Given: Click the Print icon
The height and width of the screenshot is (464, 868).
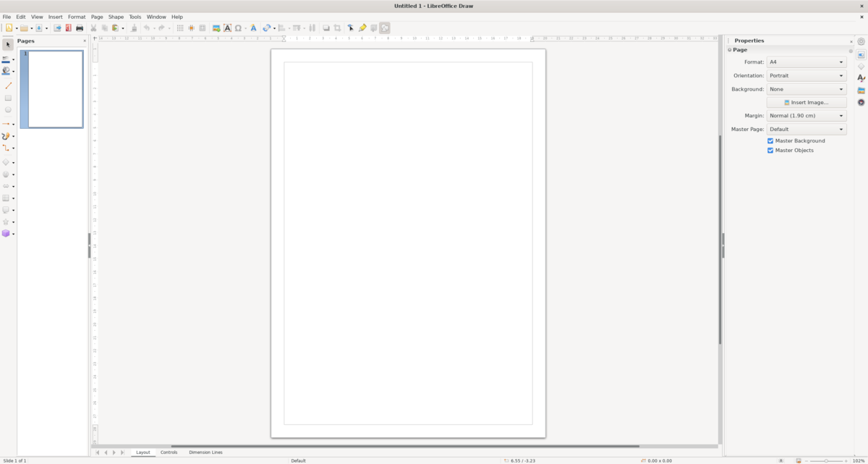Looking at the screenshot, I should pyautogui.click(x=80, y=28).
